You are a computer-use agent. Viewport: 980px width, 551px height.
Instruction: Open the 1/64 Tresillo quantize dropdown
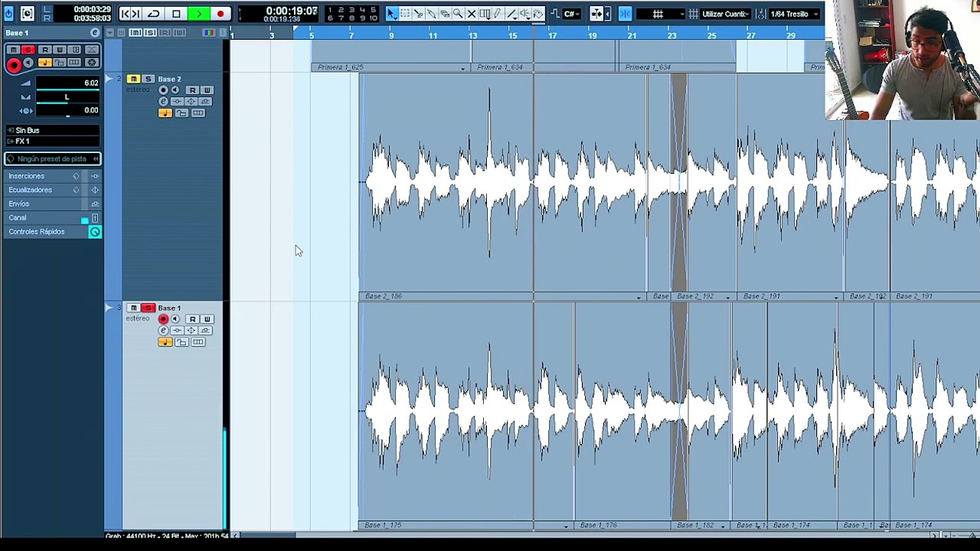click(794, 14)
